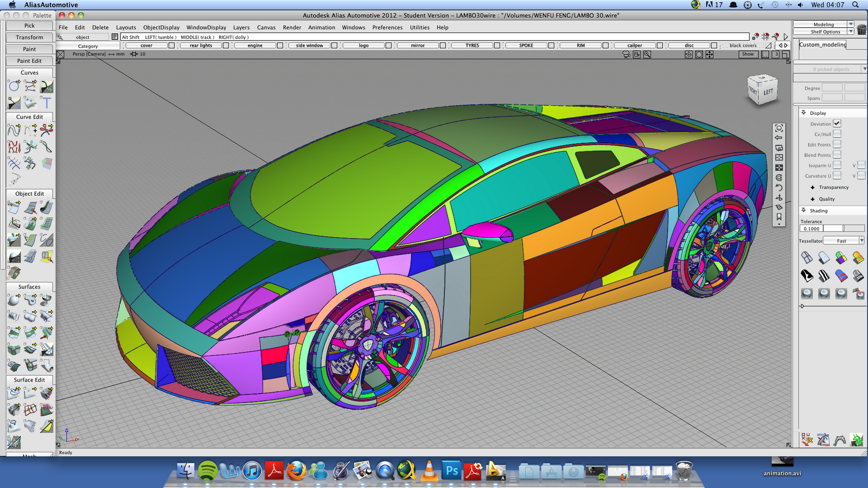The height and width of the screenshot is (488, 868).
Task: Expand the Quality section
Action: [x=813, y=200]
